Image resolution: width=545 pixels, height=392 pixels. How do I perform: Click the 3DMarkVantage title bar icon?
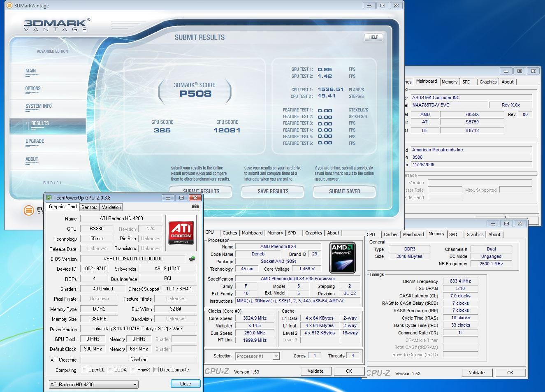[x=9, y=6]
